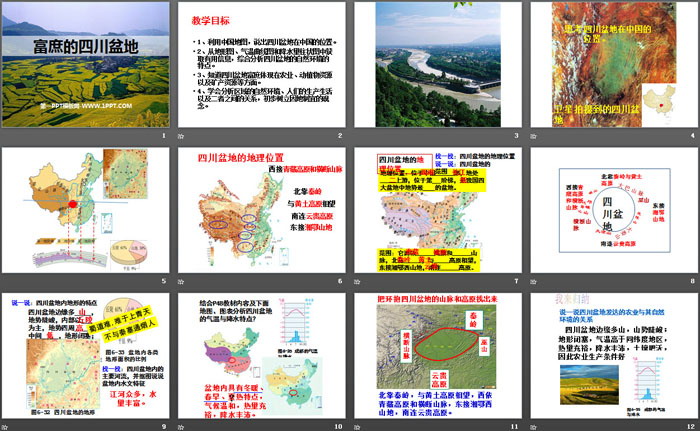Click slide number 12 label
This screenshot has height=431, width=700.
(691, 427)
